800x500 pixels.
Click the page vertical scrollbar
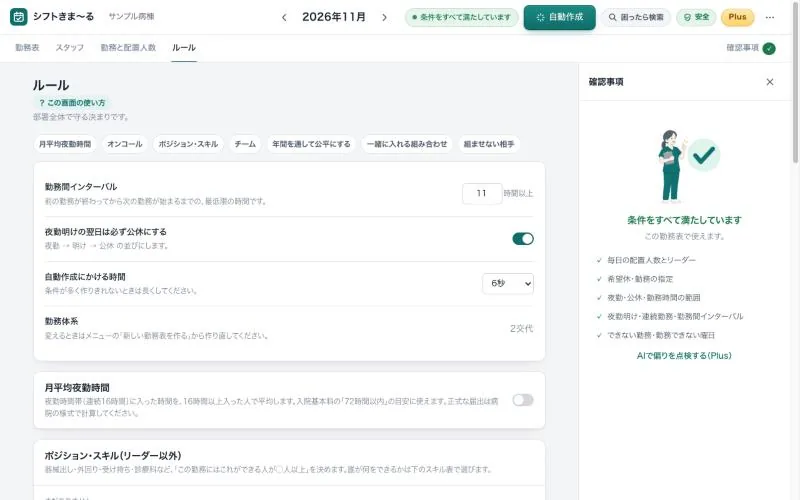[x=795, y=82]
